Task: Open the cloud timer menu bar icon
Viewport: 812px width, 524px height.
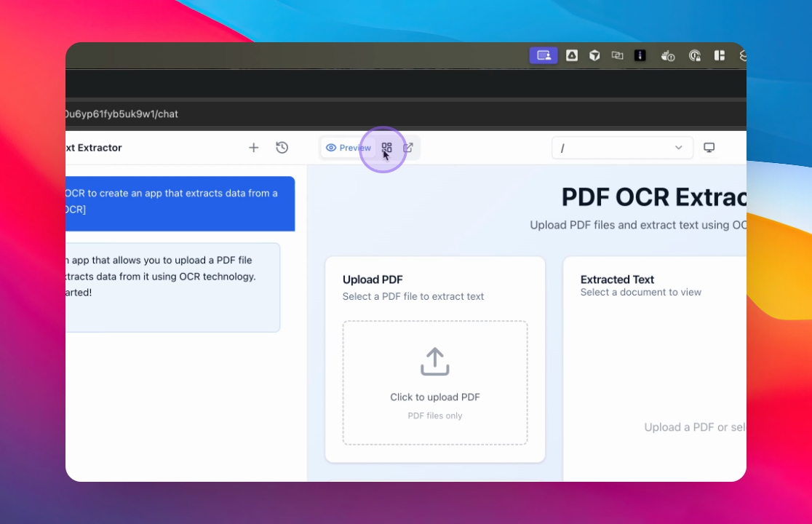Action: [x=667, y=55]
